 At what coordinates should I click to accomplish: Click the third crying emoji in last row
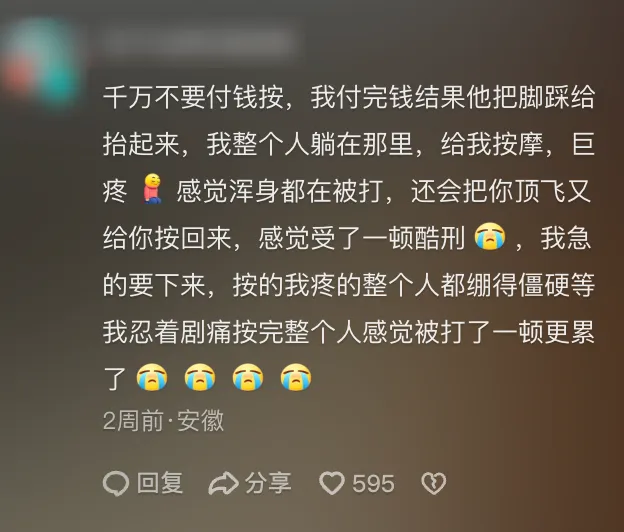248,377
